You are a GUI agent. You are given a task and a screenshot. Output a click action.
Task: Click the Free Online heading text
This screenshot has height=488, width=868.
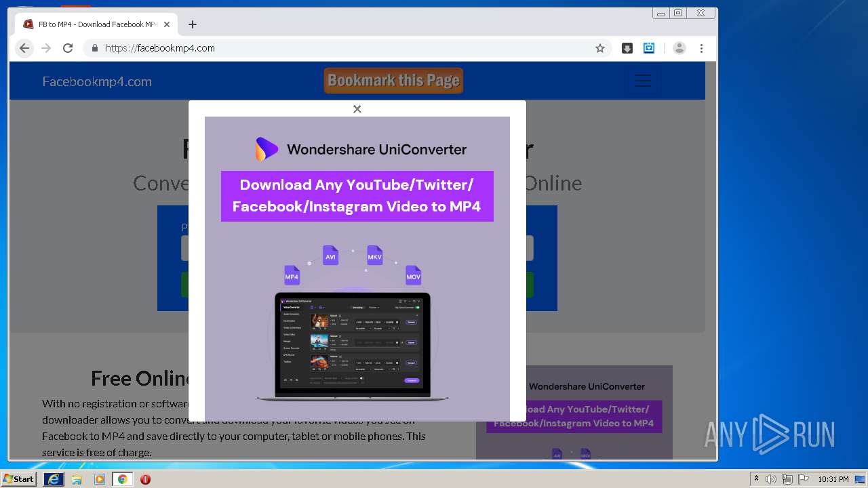[141, 378]
